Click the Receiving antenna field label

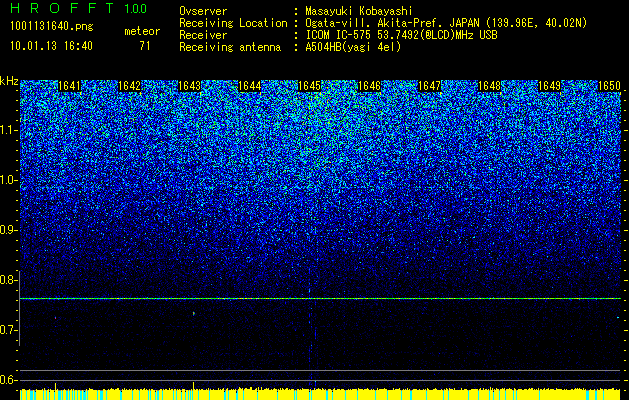230,47
